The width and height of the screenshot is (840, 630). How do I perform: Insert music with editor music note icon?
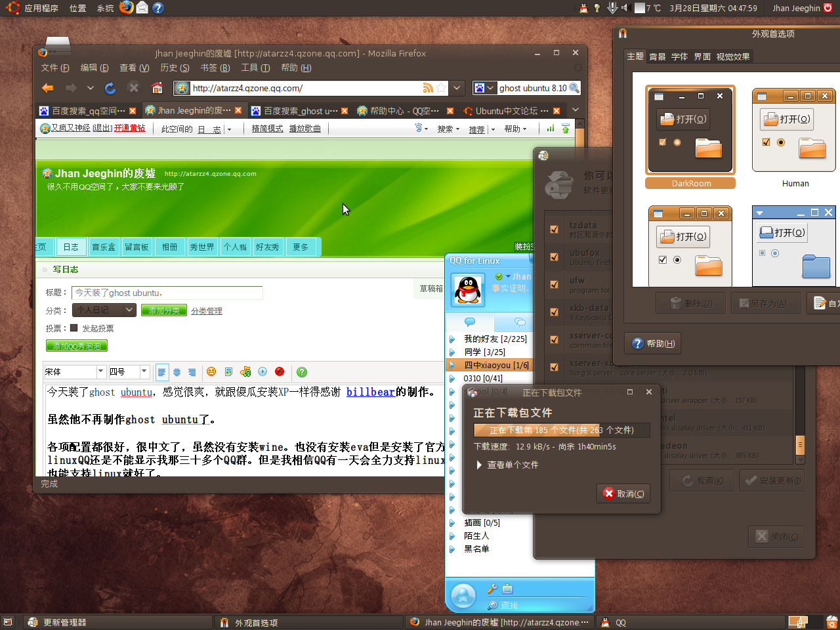[245, 371]
